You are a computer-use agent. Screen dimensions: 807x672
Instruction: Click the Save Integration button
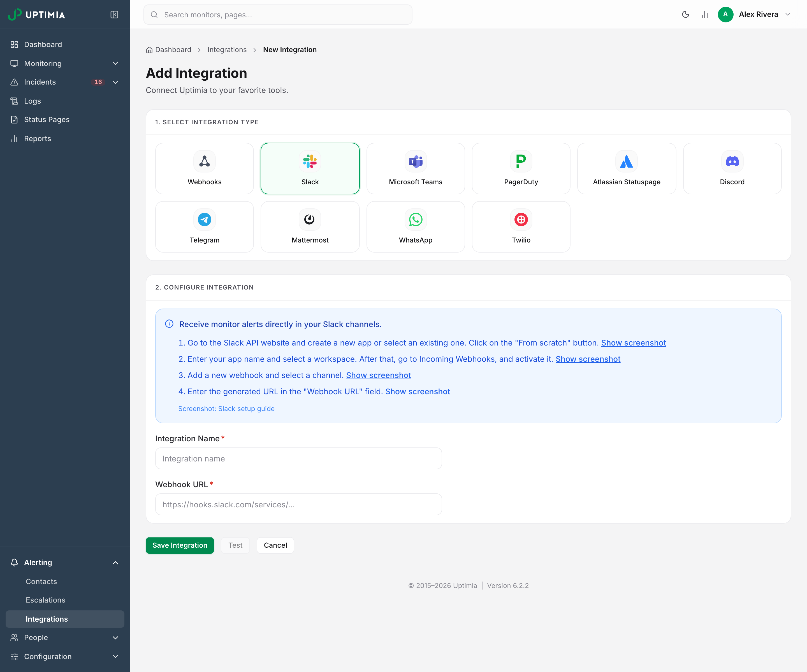tap(180, 545)
